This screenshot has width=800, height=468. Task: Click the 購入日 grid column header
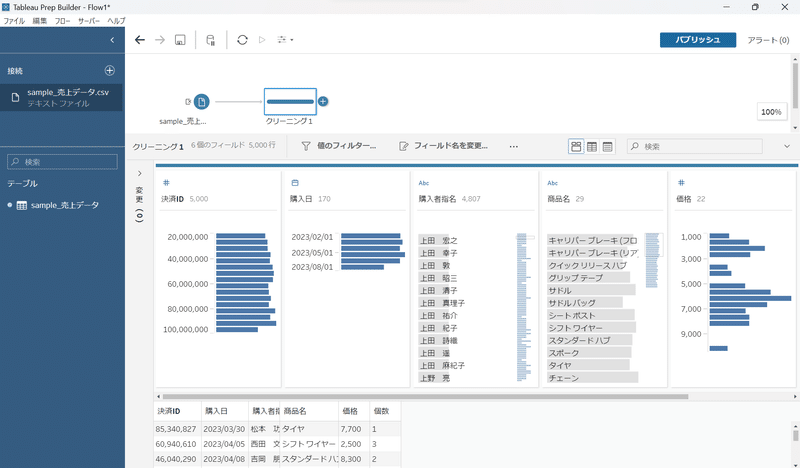click(225, 411)
